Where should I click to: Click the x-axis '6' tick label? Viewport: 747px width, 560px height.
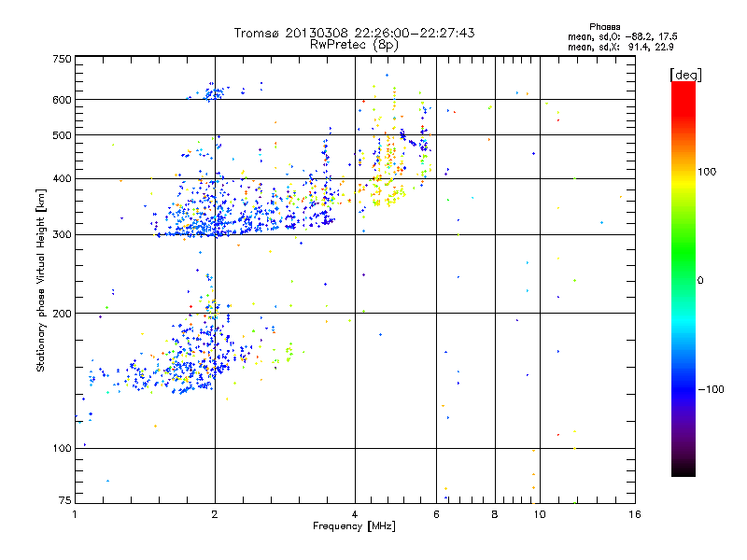(x=436, y=514)
